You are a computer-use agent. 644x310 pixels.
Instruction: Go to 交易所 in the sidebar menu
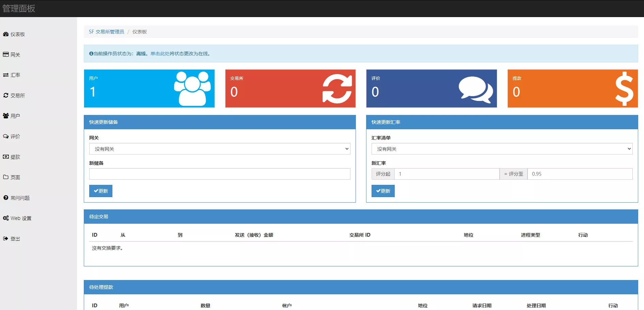[17, 95]
